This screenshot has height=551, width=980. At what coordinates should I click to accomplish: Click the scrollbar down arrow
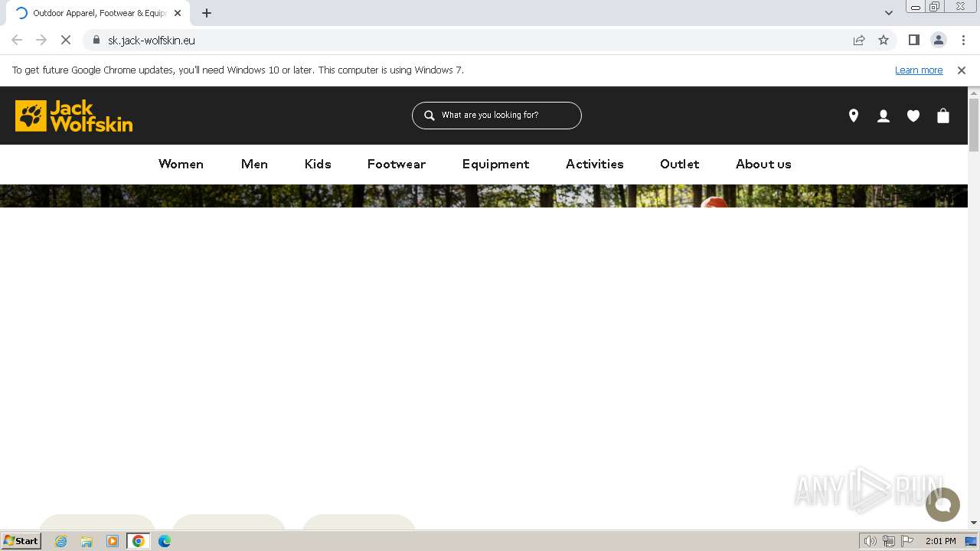click(974, 523)
